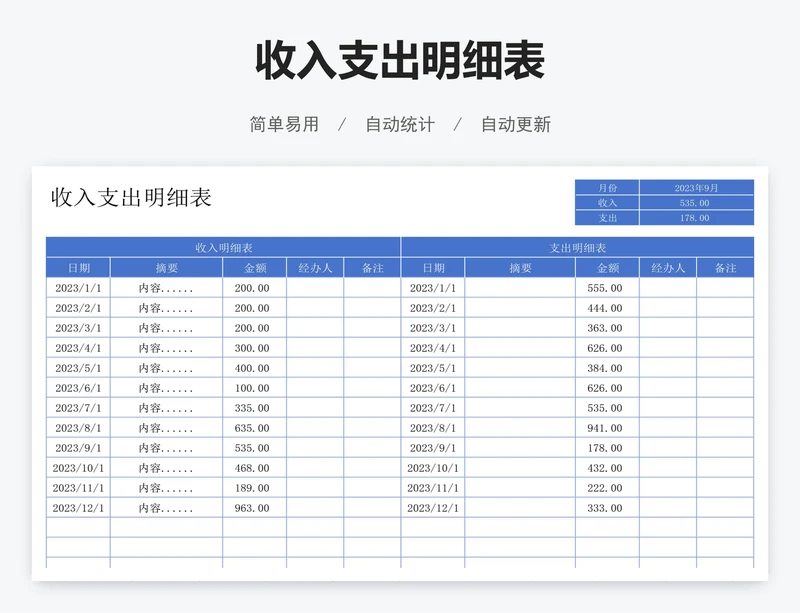Select the month value 2023年9月 cell
This screenshot has height=613, width=800.
pyautogui.click(x=696, y=187)
